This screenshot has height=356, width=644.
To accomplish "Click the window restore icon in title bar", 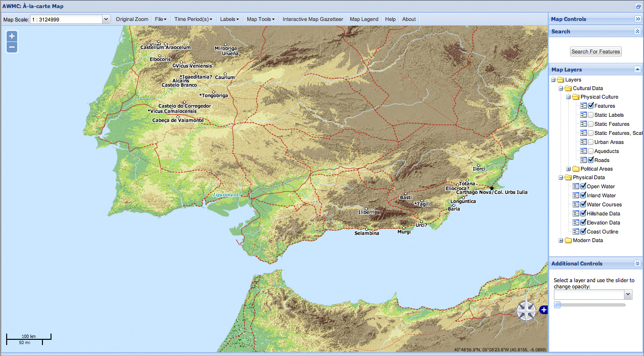I will 638,7.
